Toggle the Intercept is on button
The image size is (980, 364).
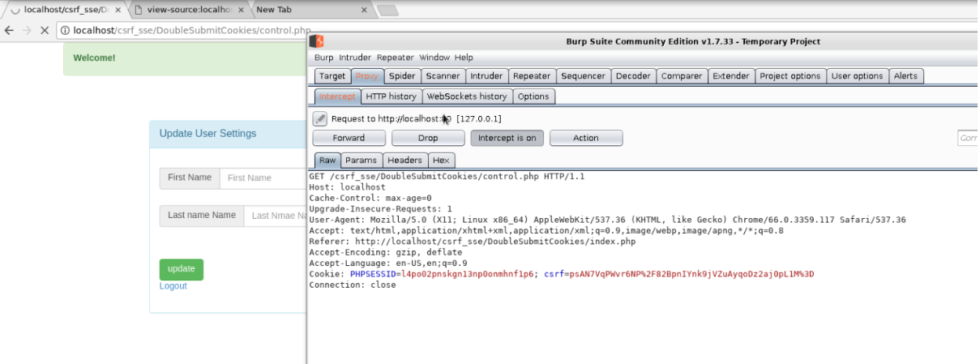[x=507, y=138]
